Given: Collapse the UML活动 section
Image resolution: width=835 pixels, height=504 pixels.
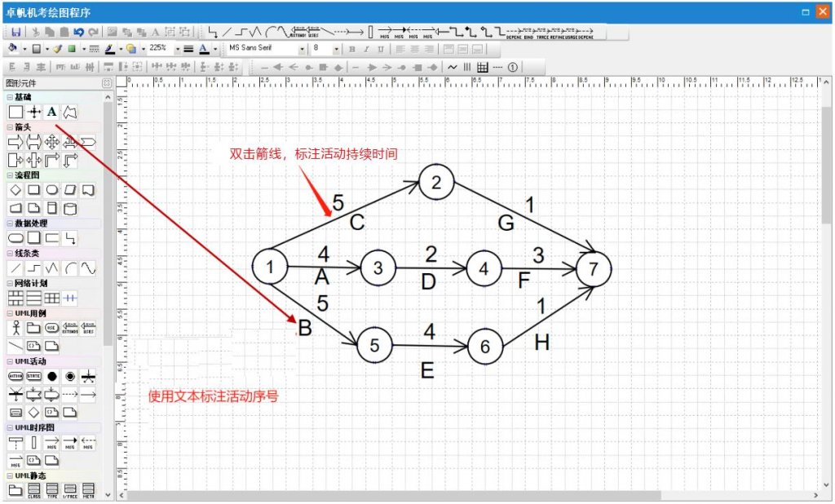Looking at the screenshot, I should click(10, 361).
